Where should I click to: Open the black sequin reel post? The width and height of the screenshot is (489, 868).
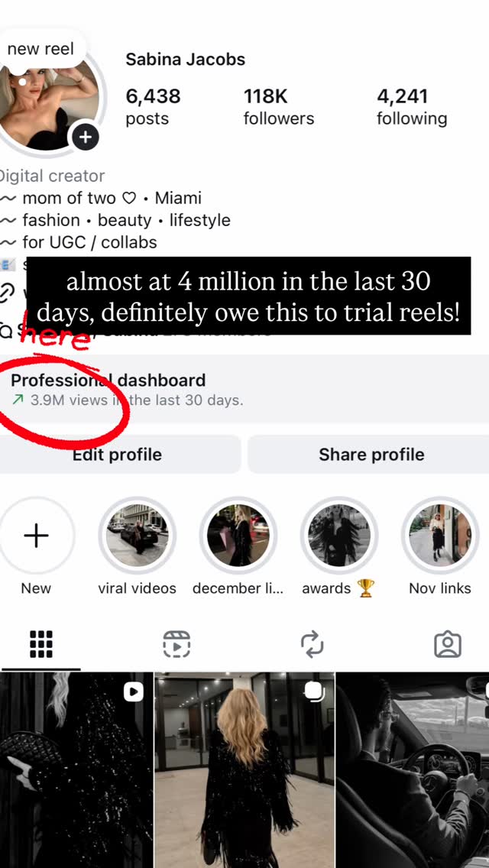76,770
